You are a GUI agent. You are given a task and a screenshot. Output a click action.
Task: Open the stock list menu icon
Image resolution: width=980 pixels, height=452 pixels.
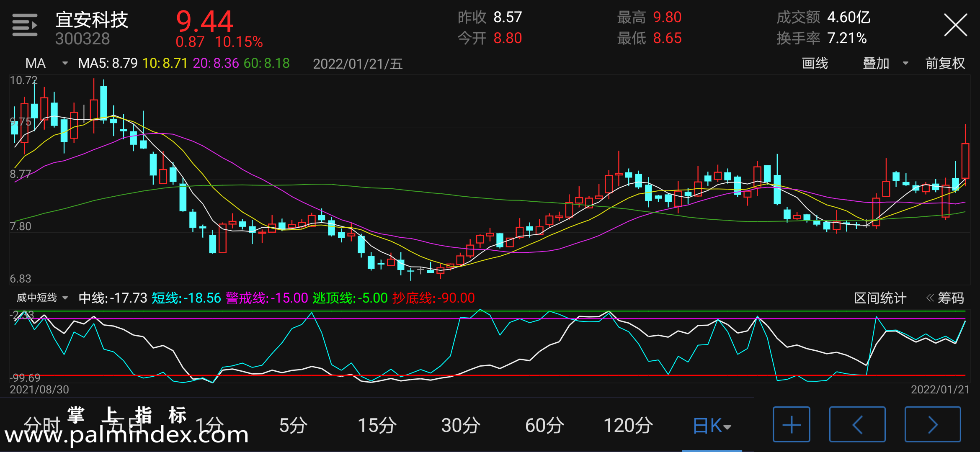25,25
